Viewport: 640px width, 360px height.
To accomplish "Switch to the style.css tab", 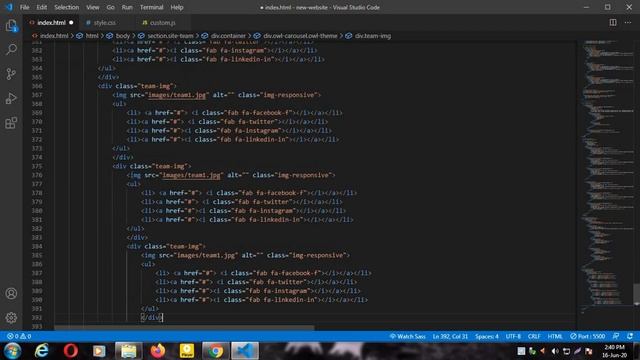I will click(x=105, y=22).
